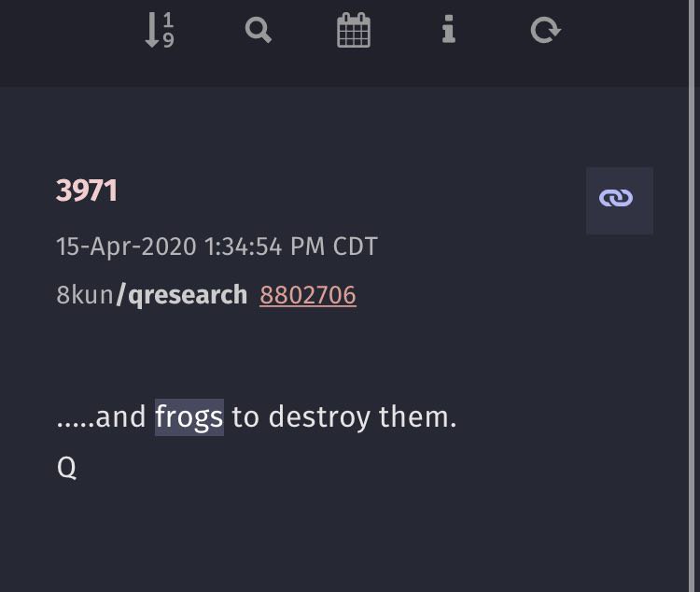Click the highlighted word frogs
This screenshot has height=592, width=700.
pyautogui.click(x=189, y=416)
